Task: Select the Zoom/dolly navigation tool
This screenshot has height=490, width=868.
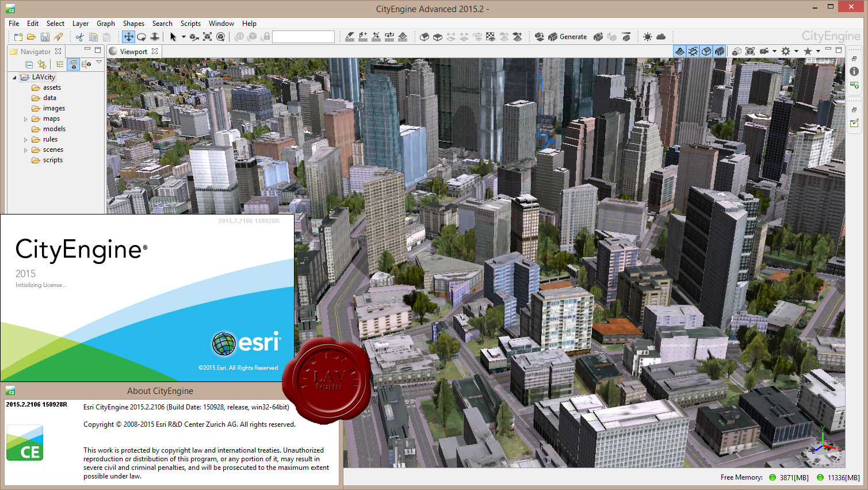Action: (x=155, y=37)
